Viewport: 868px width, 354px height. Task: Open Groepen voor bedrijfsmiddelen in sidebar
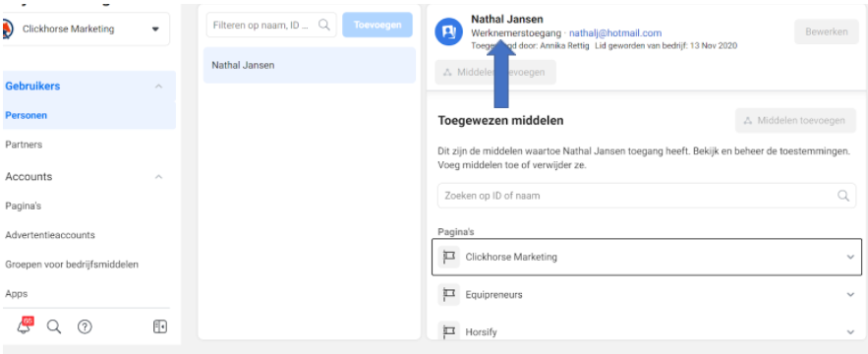(x=72, y=265)
